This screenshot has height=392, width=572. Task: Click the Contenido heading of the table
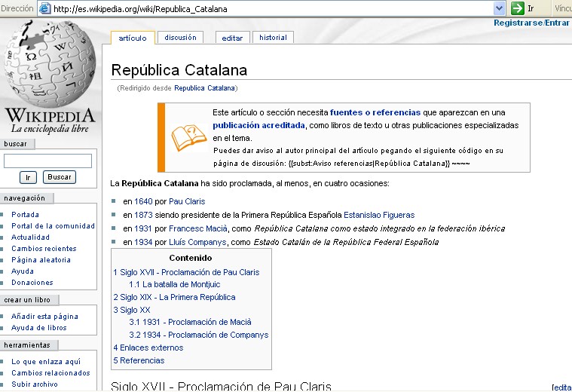[191, 258]
